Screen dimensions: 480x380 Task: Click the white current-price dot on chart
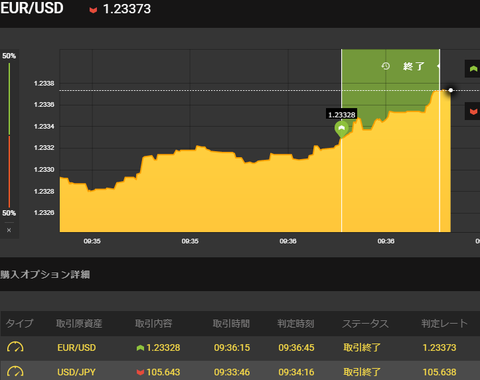pos(451,90)
